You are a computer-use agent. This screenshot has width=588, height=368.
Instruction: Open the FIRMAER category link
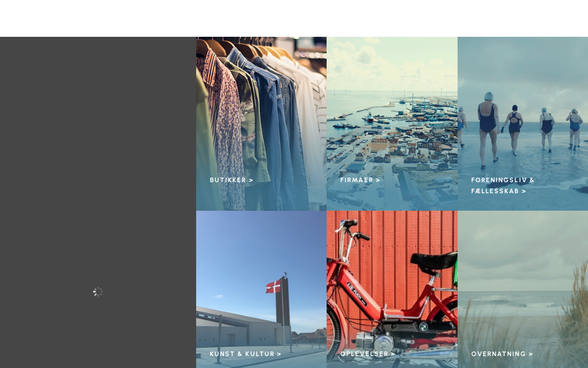click(360, 180)
